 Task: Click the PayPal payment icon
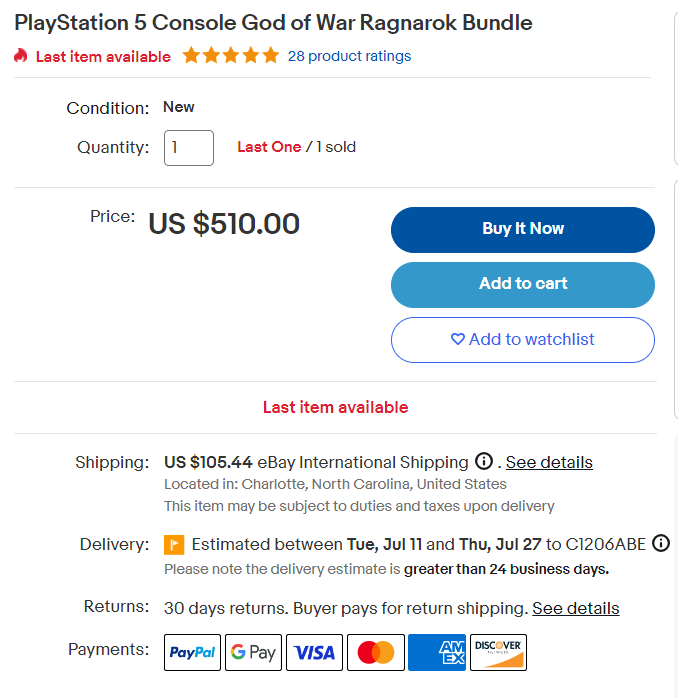point(193,652)
